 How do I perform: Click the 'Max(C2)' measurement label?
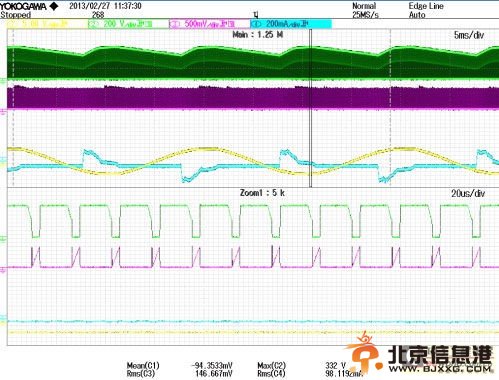pos(271,366)
